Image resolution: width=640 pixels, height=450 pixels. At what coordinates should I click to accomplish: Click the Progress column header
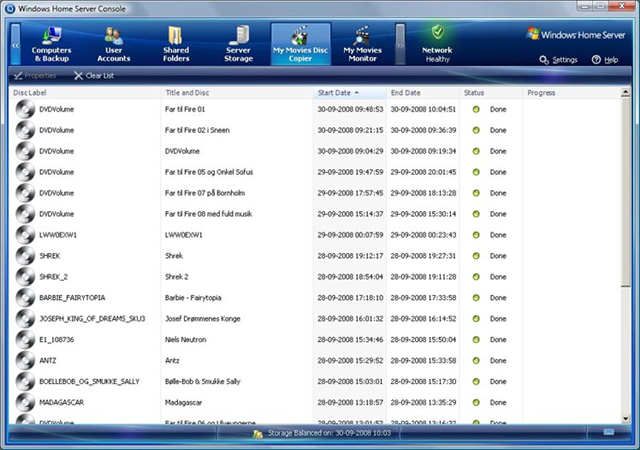(571, 93)
